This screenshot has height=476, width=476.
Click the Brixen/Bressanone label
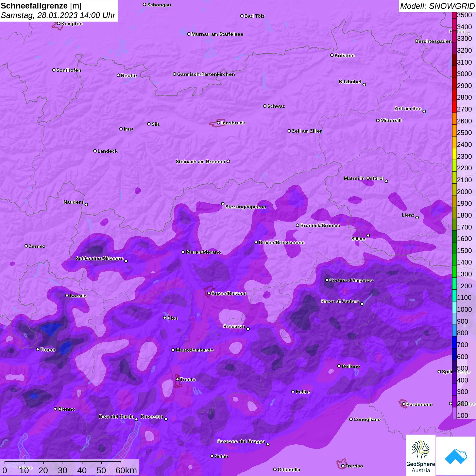(282, 242)
